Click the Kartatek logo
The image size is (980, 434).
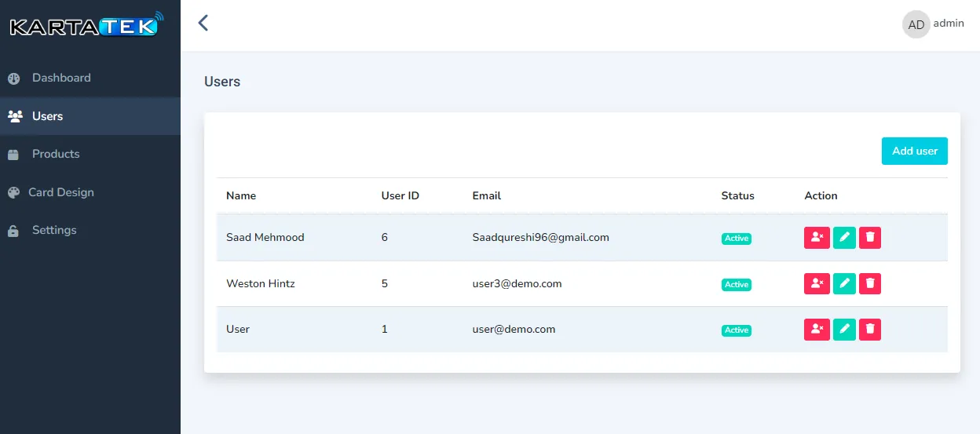pyautogui.click(x=85, y=27)
